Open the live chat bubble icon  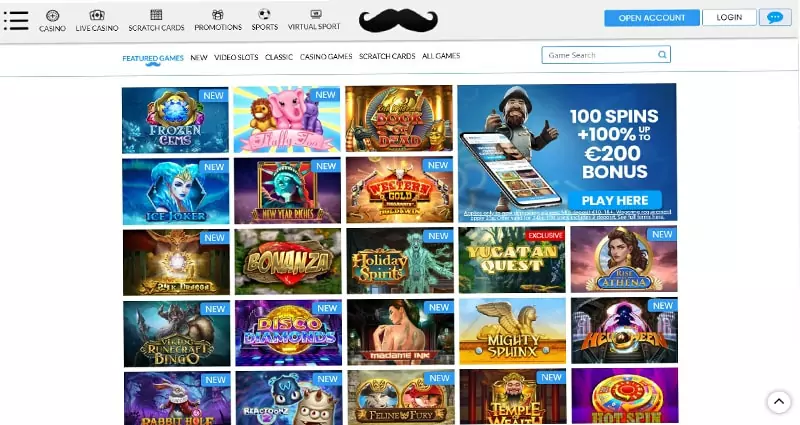[x=775, y=17]
